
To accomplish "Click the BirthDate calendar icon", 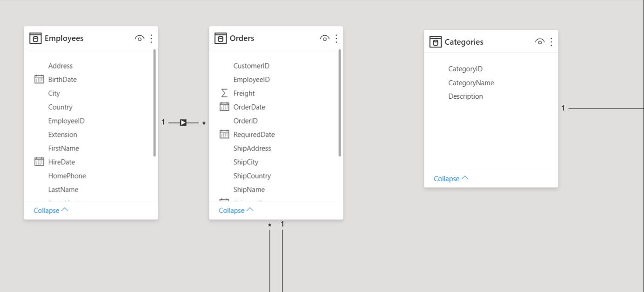I will (x=39, y=79).
